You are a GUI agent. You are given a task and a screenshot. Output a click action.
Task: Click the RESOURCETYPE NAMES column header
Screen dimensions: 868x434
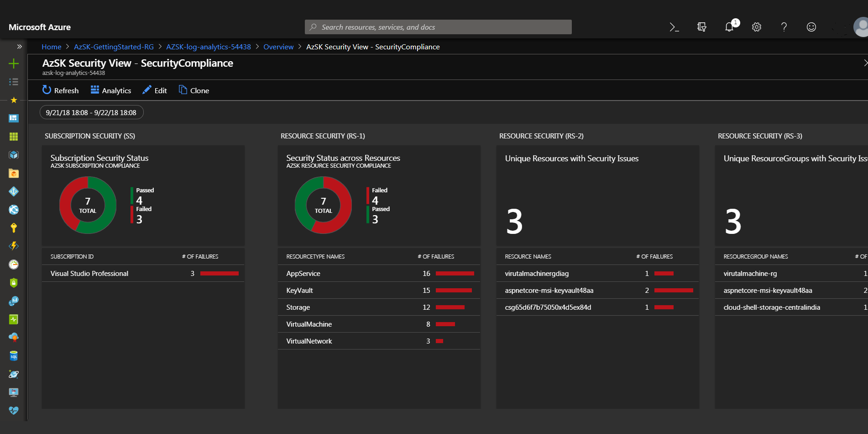315,257
